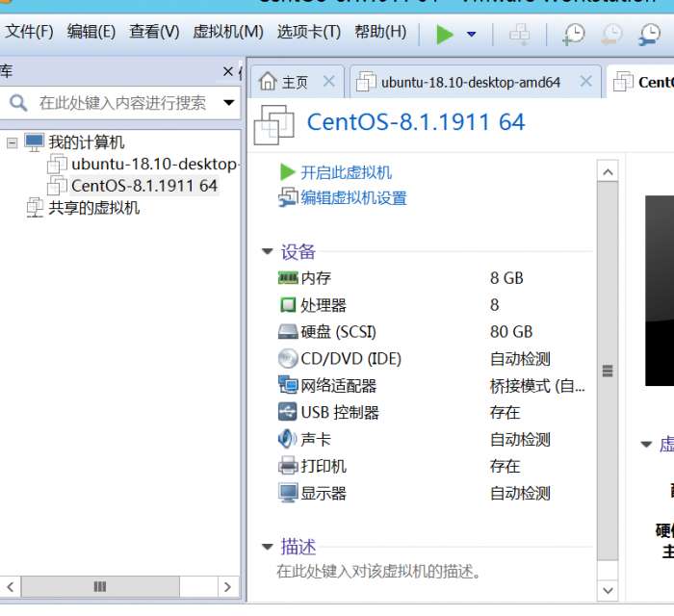Image resolution: width=674 pixels, height=616 pixels.
Task: Open the power options dropdown arrow
Action: tap(472, 34)
